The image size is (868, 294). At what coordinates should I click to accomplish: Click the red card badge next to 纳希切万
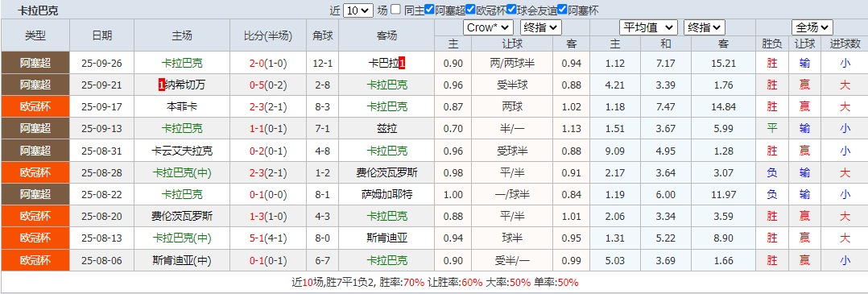pyautogui.click(x=161, y=85)
